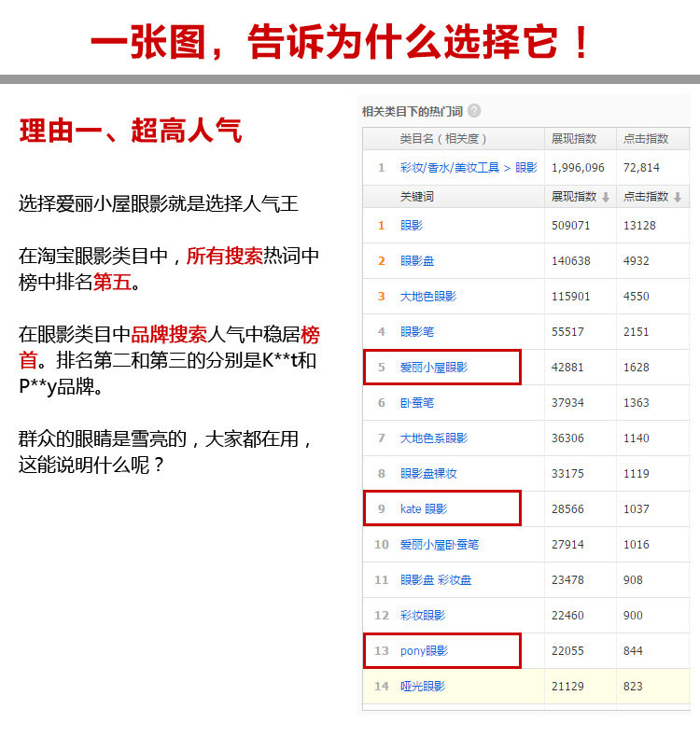This screenshot has width=700, height=737.
Task: Select the impression value 37934
Action: (x=567, y=403)
